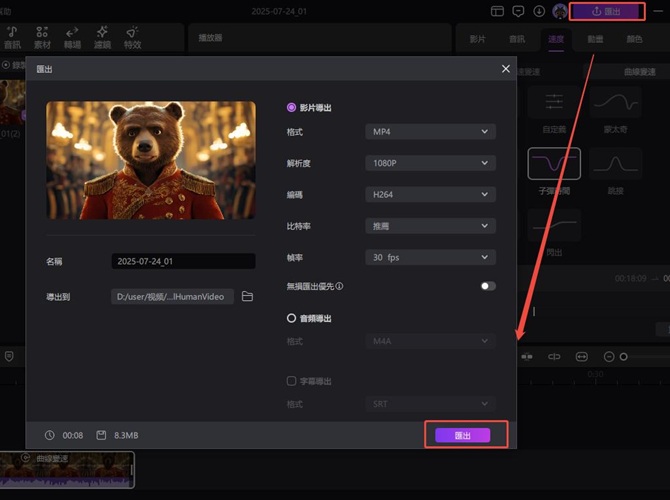Switch to the 音訊 properties tab
Screen dimensions: 670x500
tap(517, 39)
